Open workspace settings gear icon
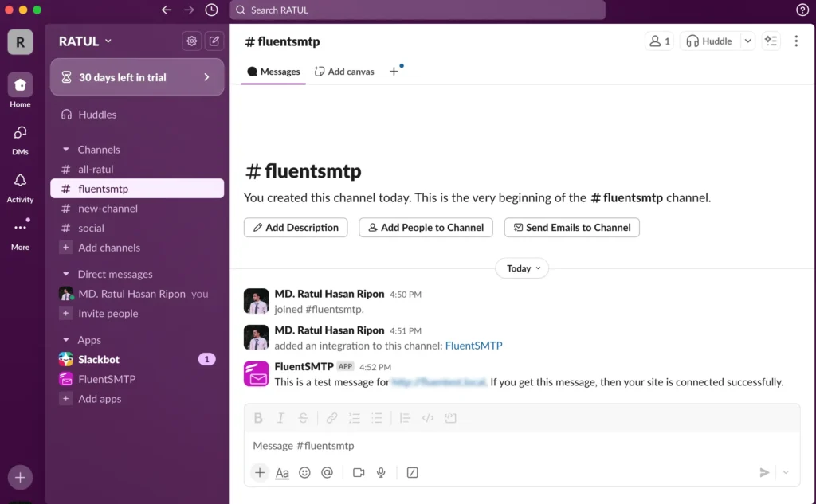This screenshot has width=816, height=504. 192,41
